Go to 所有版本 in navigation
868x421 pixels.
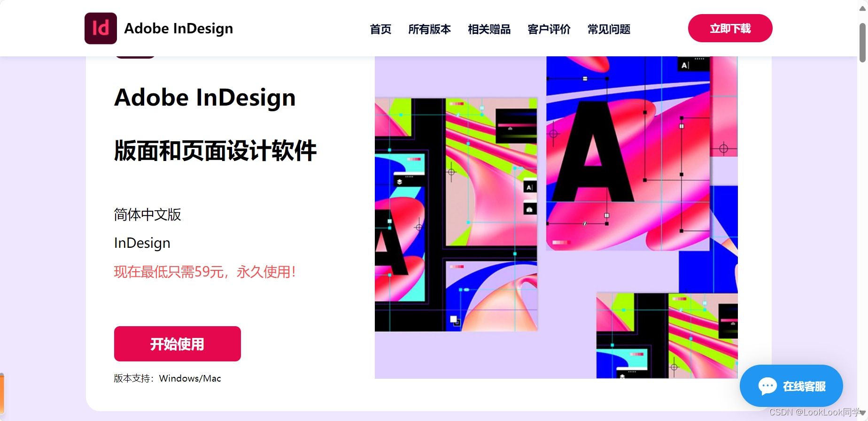click(x=429, y=29)
